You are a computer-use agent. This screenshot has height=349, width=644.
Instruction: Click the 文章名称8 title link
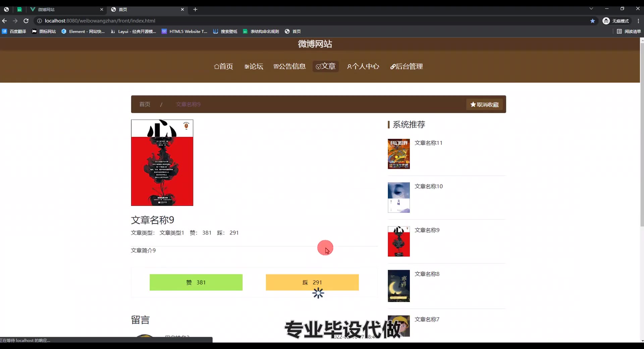427,274
